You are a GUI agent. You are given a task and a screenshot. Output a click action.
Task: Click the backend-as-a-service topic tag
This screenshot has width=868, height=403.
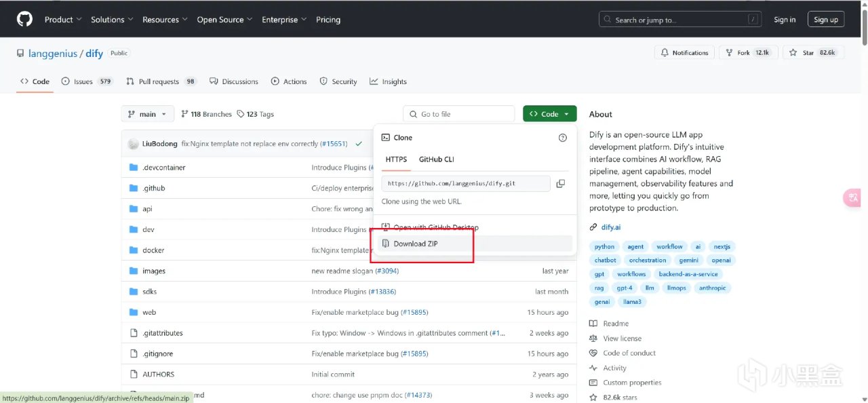click(x=688, y=274)
